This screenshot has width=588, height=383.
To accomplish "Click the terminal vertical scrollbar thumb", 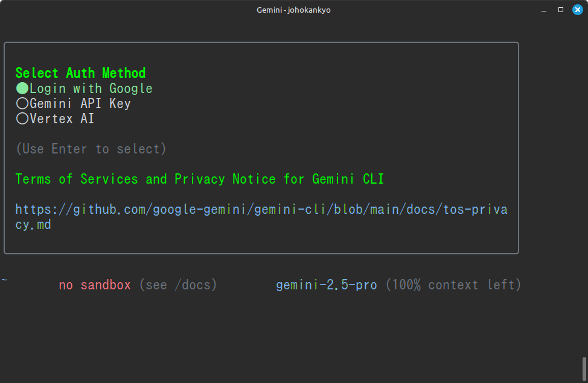I will (584, 369).
